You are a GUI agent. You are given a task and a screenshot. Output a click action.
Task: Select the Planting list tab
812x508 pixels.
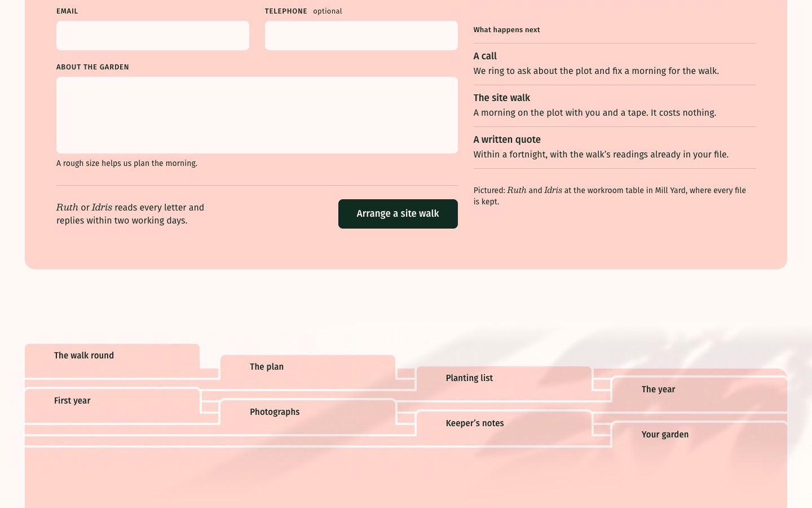[x=504, y=378]
